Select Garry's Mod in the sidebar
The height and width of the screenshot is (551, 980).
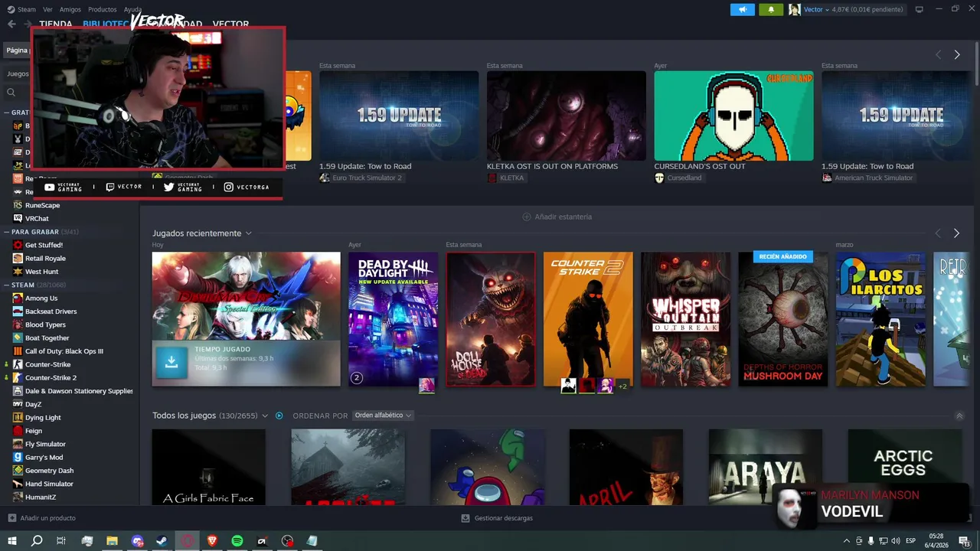point(44,457)
